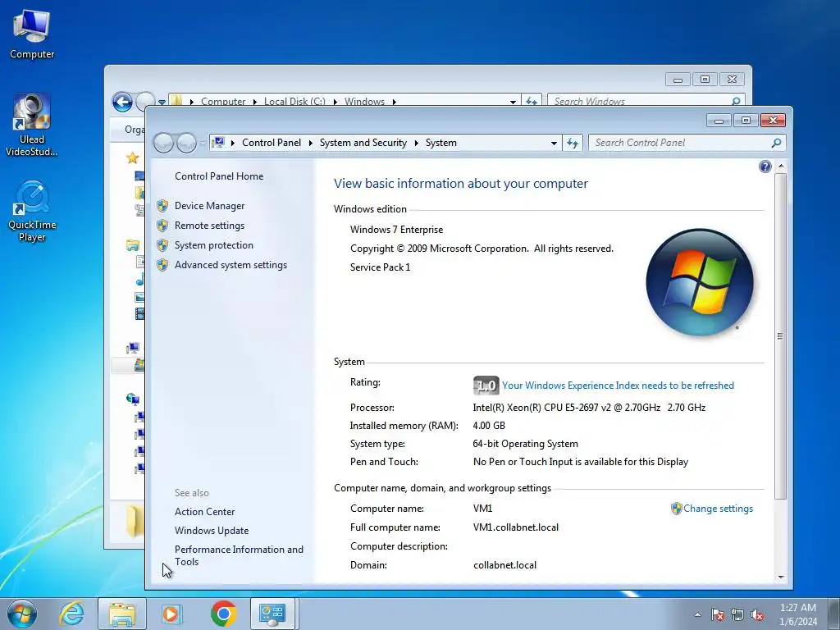Viewport: 840px width, 630px height.
Task: Open Change settings for computer name
Action: point(718,509)
